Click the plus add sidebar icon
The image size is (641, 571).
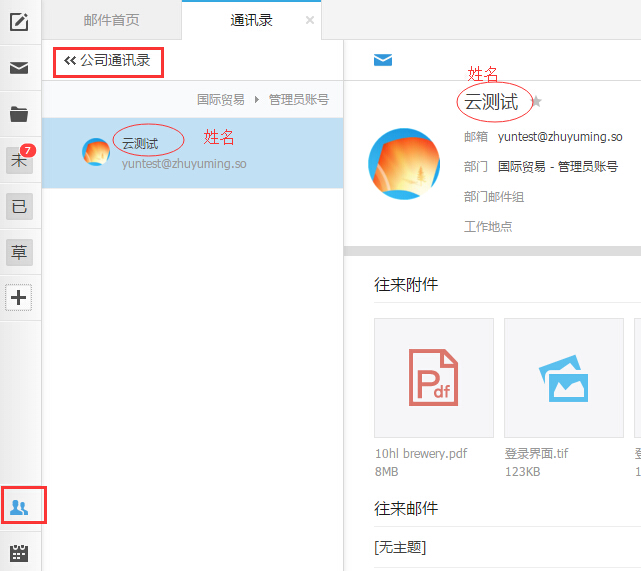pyautogui.click(x=19, y=297)
